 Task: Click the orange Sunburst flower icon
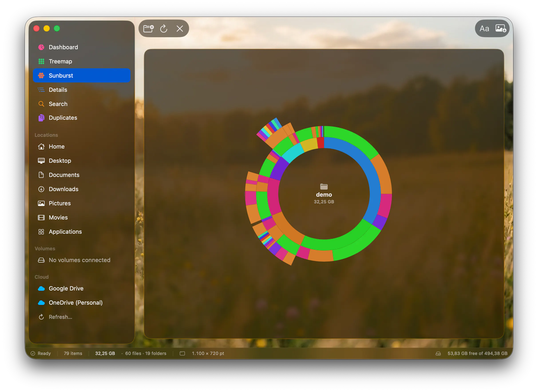41,75
